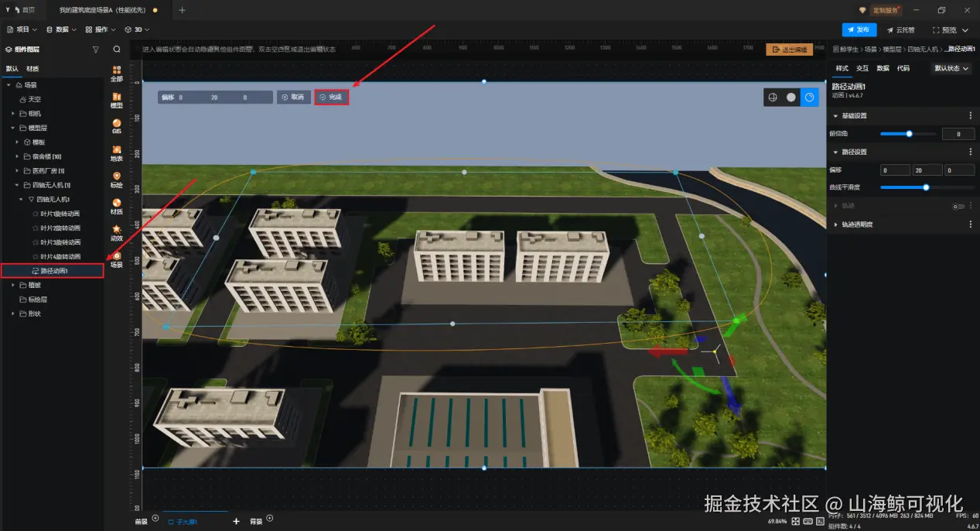This screenshot has width=980, height=531.
Task: Open the 预览 preview dropdown
Action: point(949,29)
